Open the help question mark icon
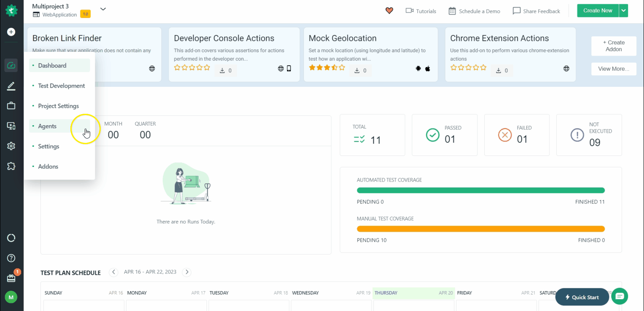The height and width of the screenshot is (311, 644). tap(11, 258)
